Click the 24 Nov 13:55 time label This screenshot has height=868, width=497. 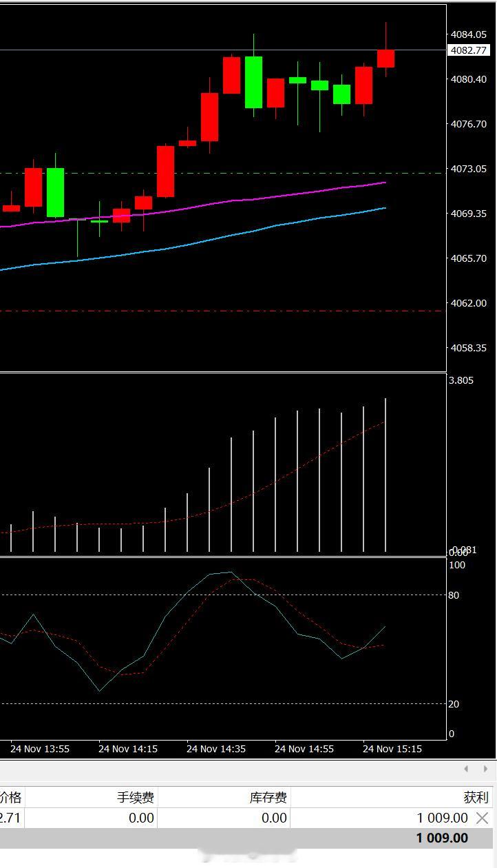tap(40, 749)
